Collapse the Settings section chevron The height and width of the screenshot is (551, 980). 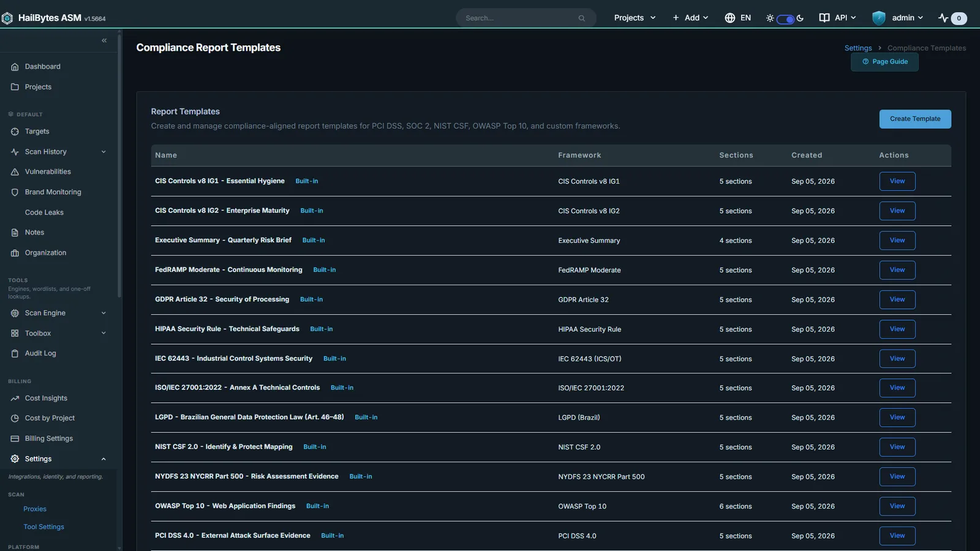pyautogui.click(x=104, y=459)
